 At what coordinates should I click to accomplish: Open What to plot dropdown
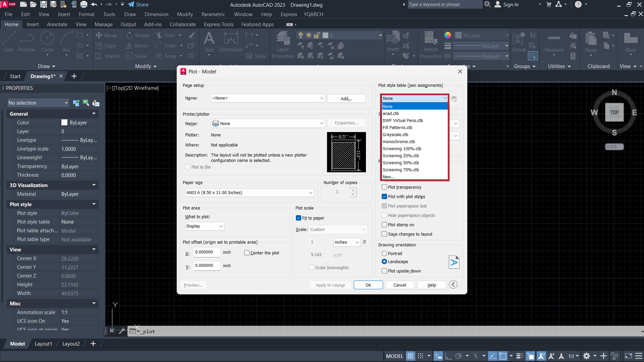[205, 226]
